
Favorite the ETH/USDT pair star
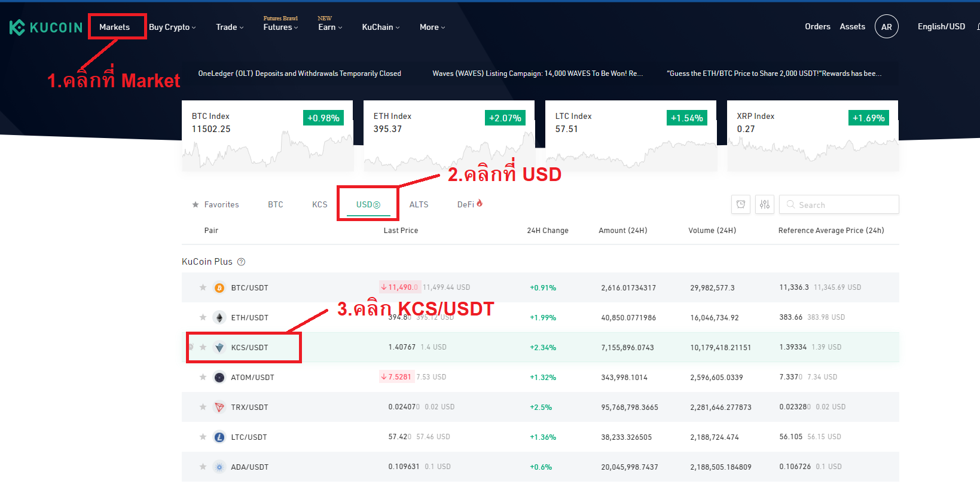pos(203,317)
